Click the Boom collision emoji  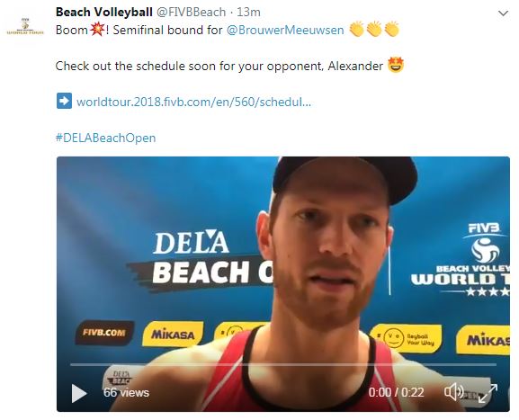click(97, 30)
